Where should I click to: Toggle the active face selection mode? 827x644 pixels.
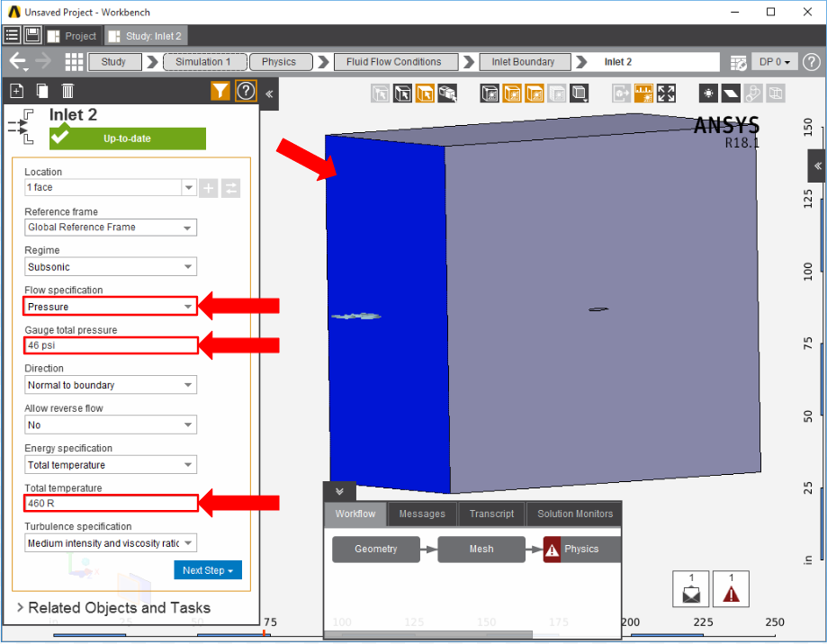click(x=425, y=94)
